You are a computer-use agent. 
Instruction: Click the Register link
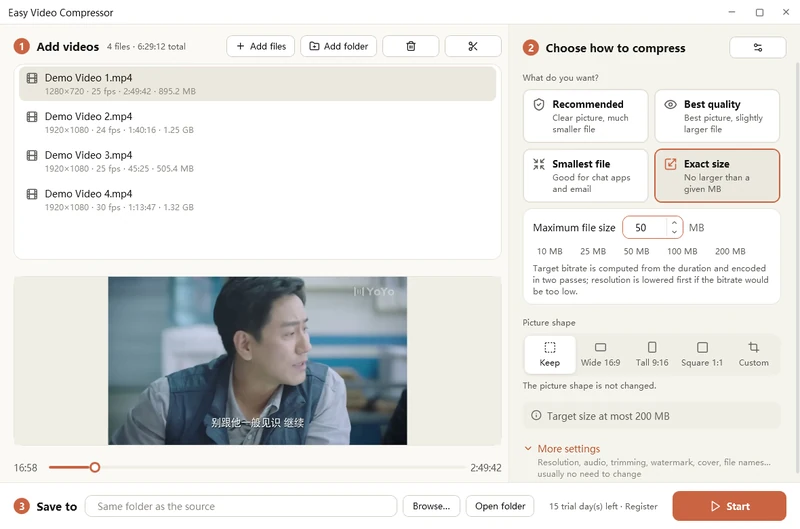pos(641,507)
